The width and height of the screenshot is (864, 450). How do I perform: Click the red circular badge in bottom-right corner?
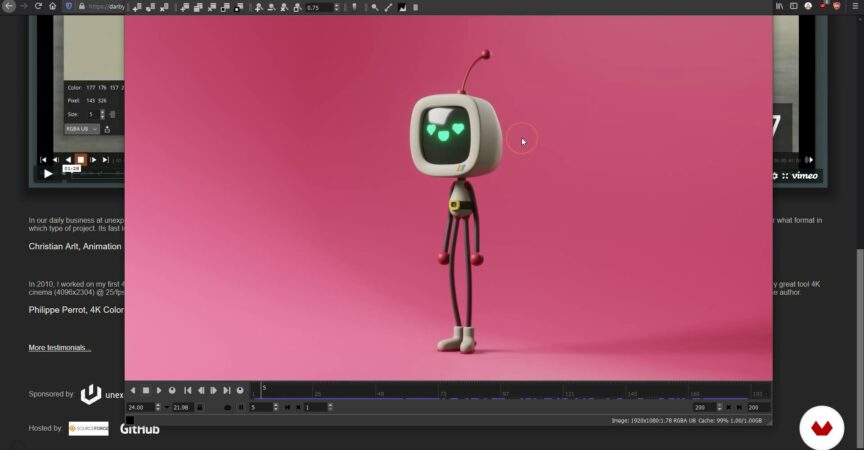821,429
